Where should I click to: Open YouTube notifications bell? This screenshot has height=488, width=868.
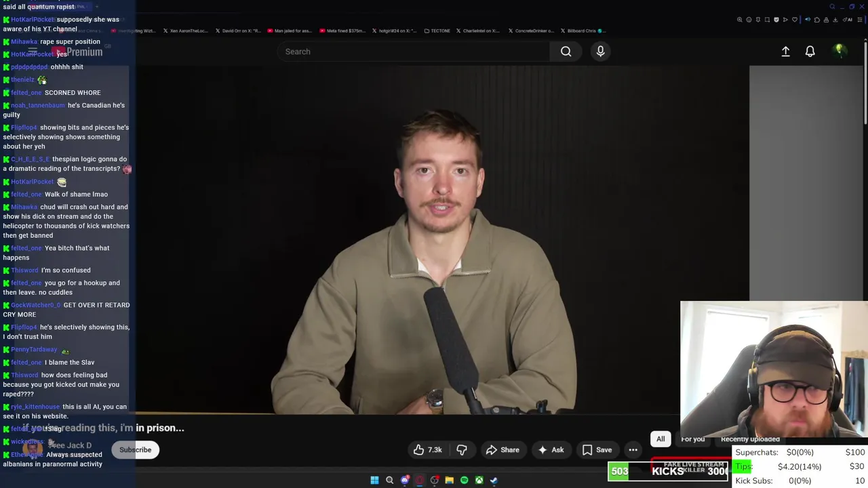810,52
